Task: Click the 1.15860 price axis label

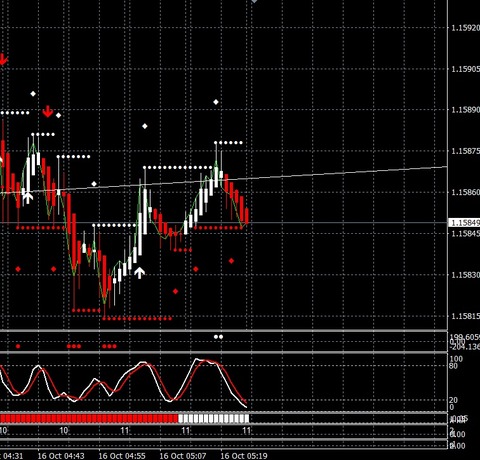Action: (x=465, y=192)
